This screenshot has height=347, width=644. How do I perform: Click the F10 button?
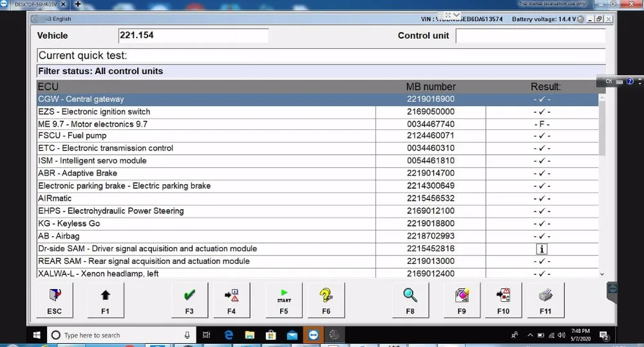[x=504, y=300]
